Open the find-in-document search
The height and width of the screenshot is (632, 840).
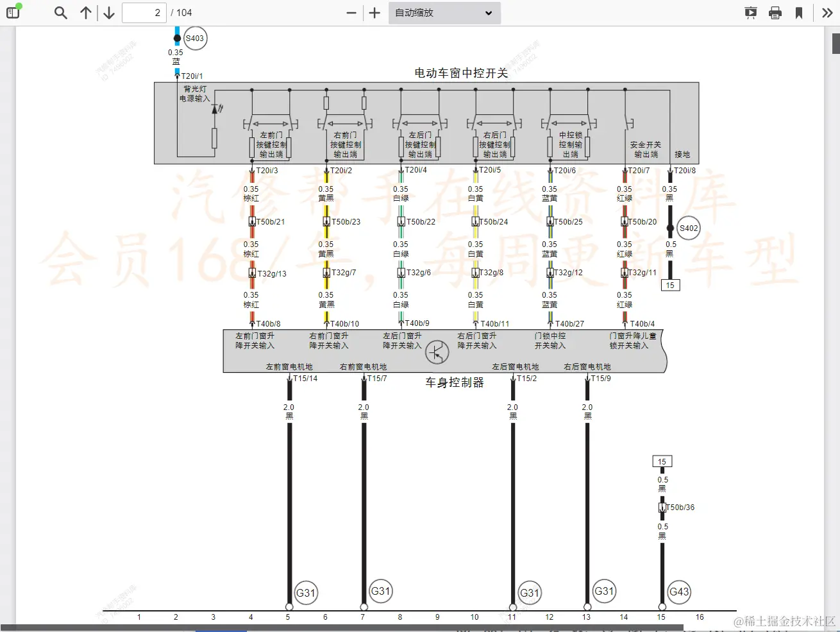point(61,12)
